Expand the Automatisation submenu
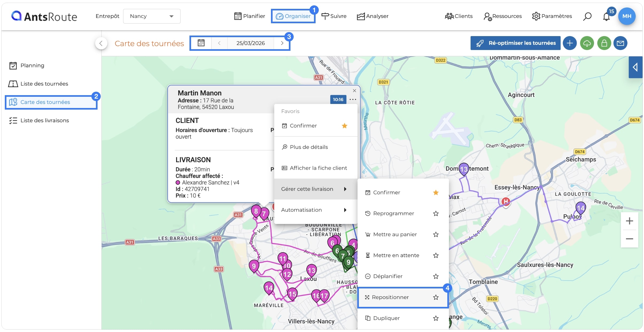Screen dimensions: 644x332 (316, 210)
